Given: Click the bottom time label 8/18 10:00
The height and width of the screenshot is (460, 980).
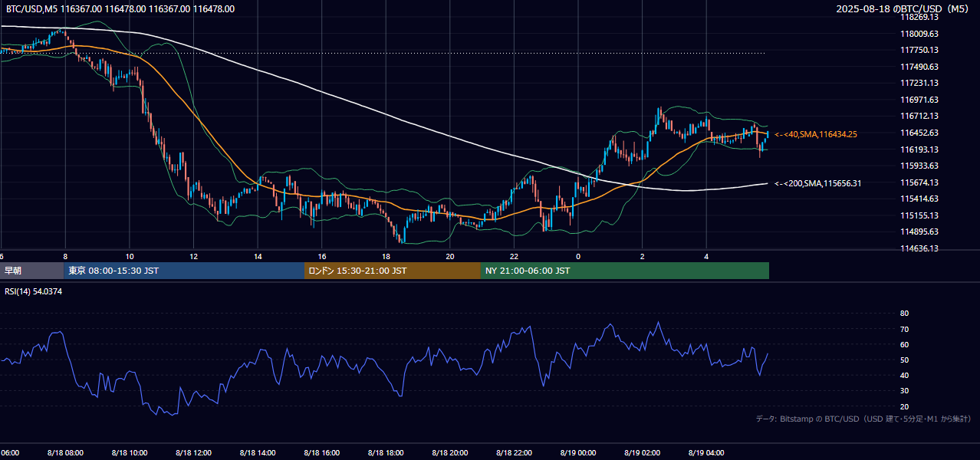Looking at the screenshot, I should [x=129, y=452].
